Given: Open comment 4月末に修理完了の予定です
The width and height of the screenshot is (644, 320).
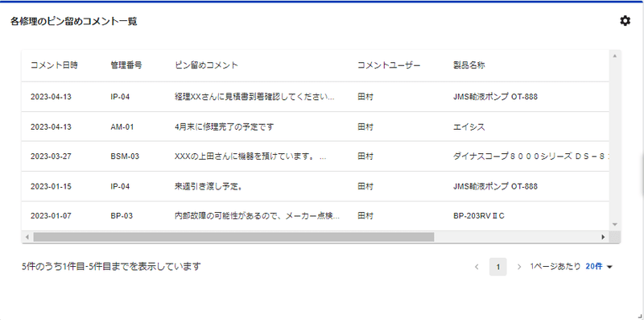Looking at the screenshot, I should click(x=224, y=127).
